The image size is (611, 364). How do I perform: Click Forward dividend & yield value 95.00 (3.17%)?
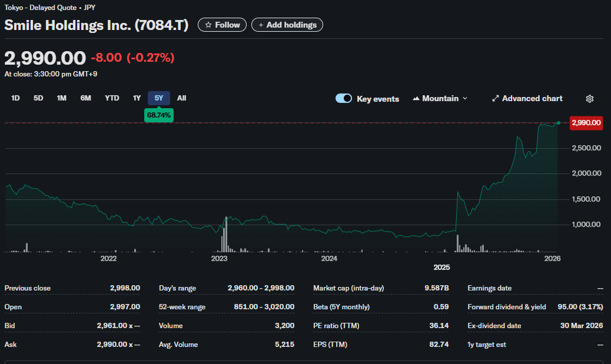[x=580, y=307]
